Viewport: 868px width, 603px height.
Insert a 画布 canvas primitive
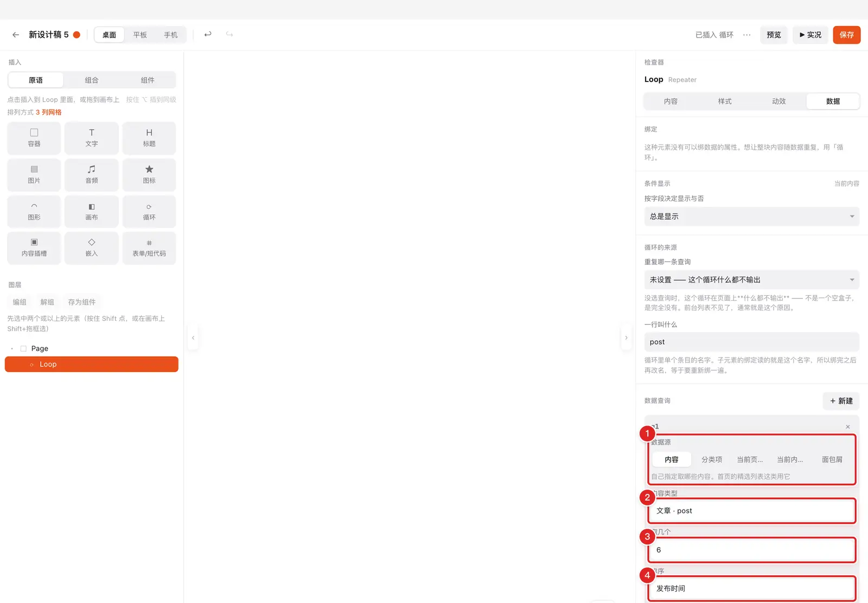(92, 212)
